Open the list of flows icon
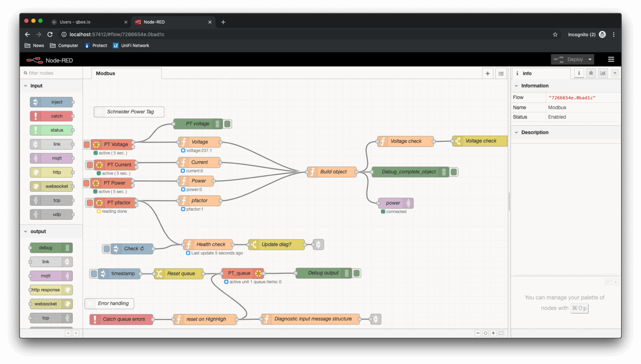 pyautogui.click(x=501, y=73)
